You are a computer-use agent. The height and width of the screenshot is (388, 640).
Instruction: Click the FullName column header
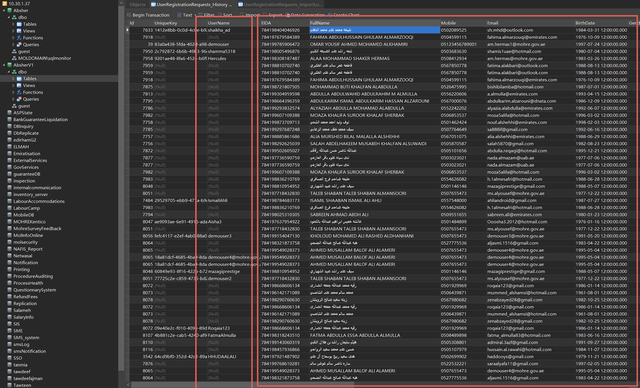374,23
